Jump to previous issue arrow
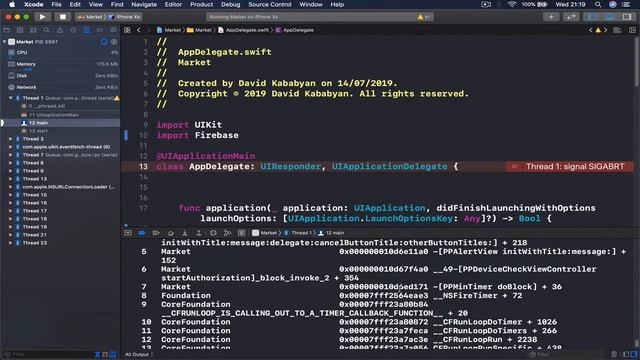 click(591, 30)
